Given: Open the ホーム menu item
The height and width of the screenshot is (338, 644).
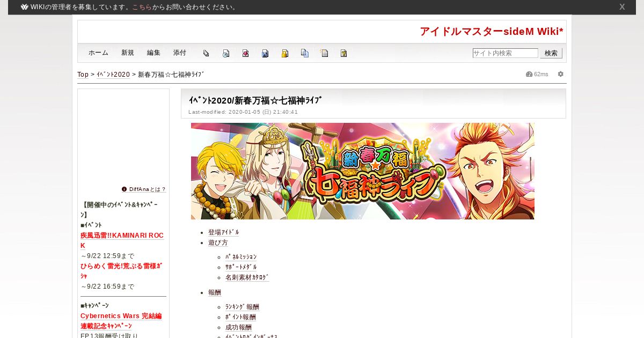Looking at the screenshot, I should coord(98,53).
